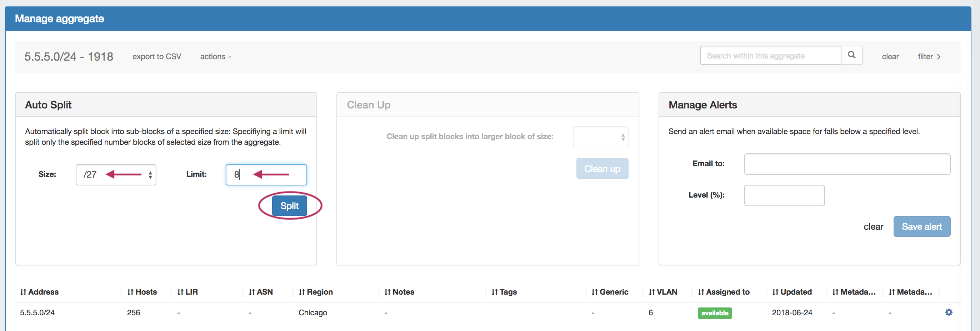980x331 pixels.
Task: Sort table by Assigned to column
Action: click(724, 292)
